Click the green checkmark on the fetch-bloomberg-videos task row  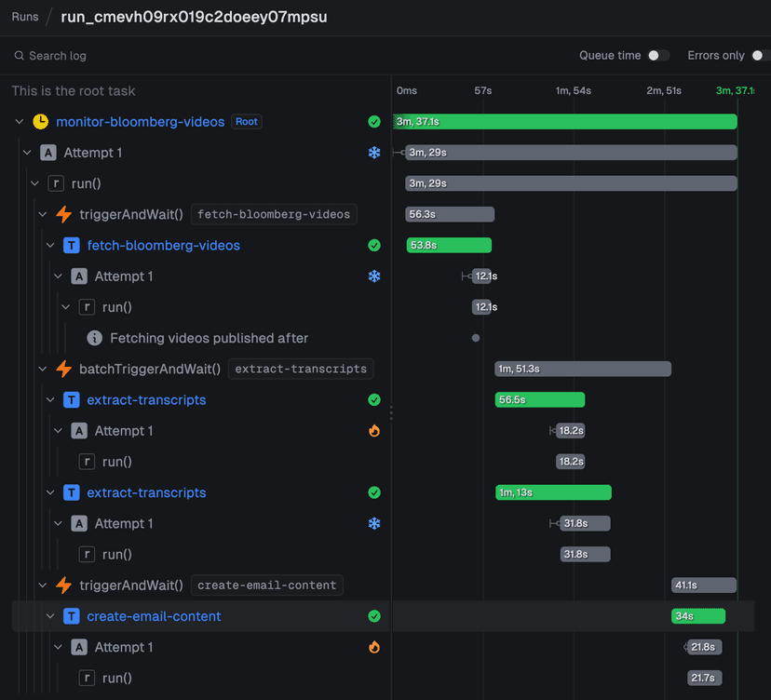pyautogui.click(x=374, y=246)
